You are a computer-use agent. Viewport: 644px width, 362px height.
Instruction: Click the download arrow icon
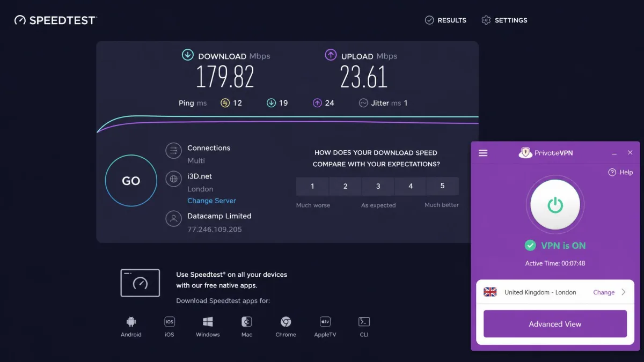tap(187, 55)
